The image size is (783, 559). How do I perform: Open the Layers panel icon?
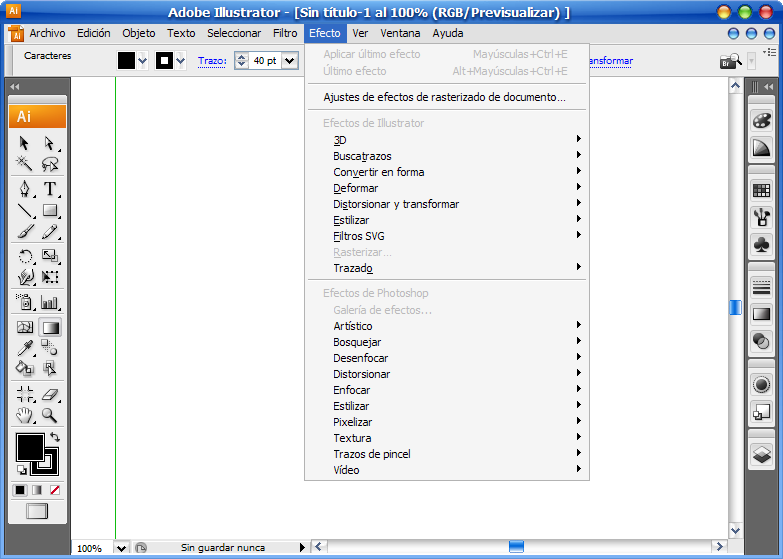click(x=761, y=454)
